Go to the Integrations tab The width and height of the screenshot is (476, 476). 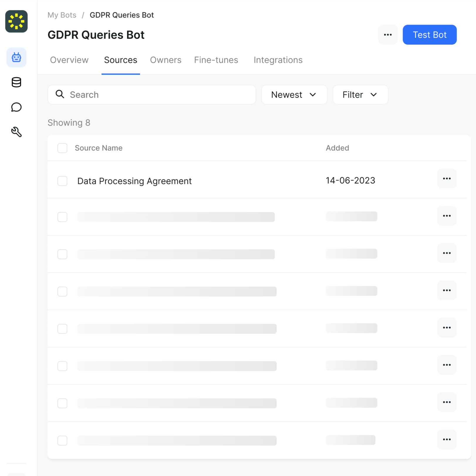278,60
